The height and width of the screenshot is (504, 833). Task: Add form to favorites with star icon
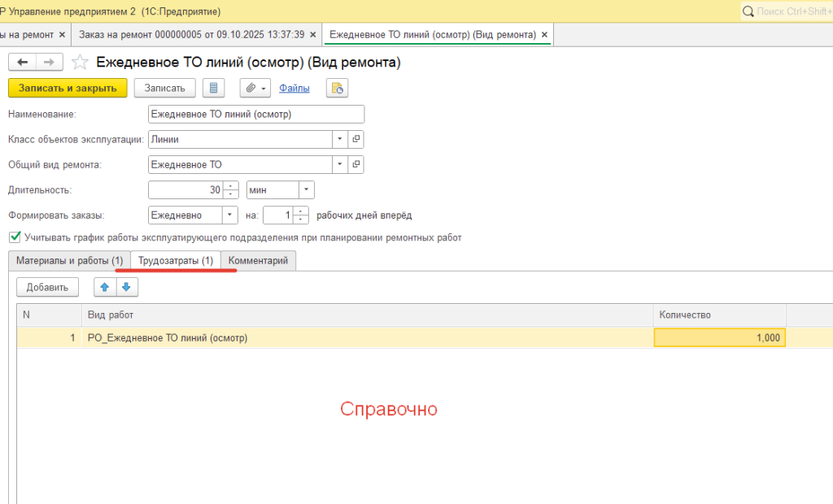tap(80, 62)
